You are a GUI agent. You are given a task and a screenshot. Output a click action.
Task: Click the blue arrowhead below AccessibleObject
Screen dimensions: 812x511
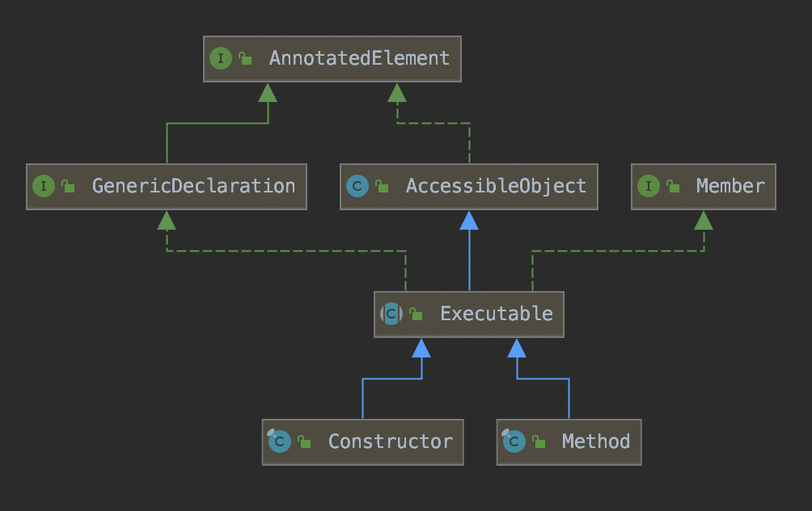pos(469,220)
